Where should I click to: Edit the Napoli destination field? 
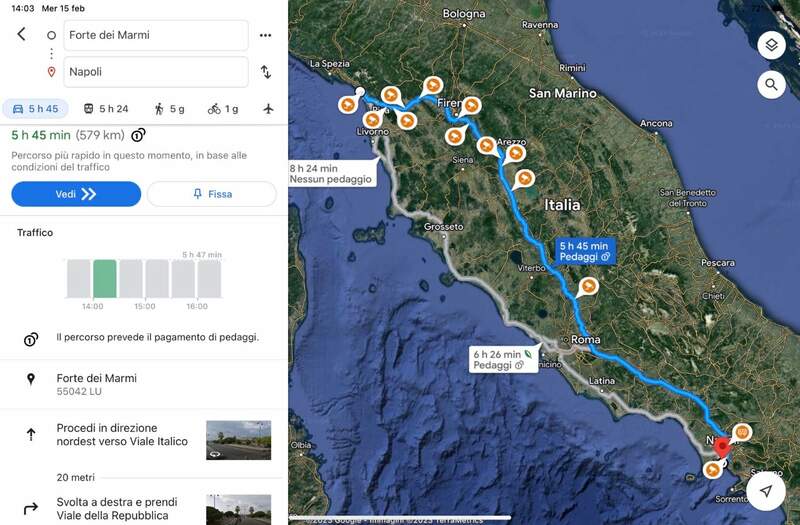156,72
